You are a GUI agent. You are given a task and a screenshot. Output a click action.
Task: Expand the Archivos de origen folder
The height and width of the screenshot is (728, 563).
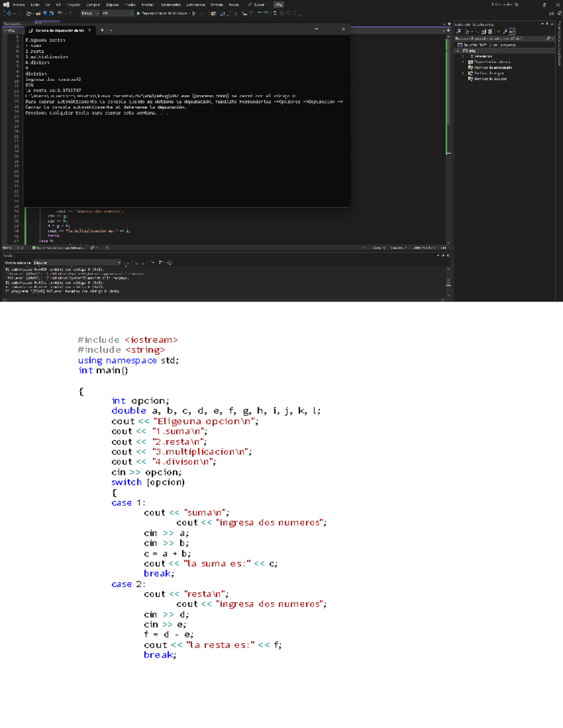click(x=463, y=73)
